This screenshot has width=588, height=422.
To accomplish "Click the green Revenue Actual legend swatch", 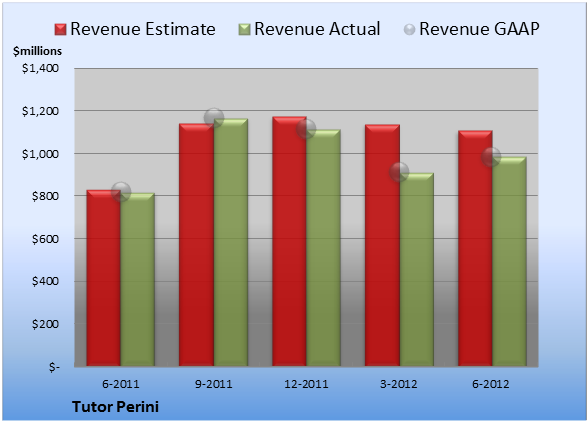I will click(244, 29).
